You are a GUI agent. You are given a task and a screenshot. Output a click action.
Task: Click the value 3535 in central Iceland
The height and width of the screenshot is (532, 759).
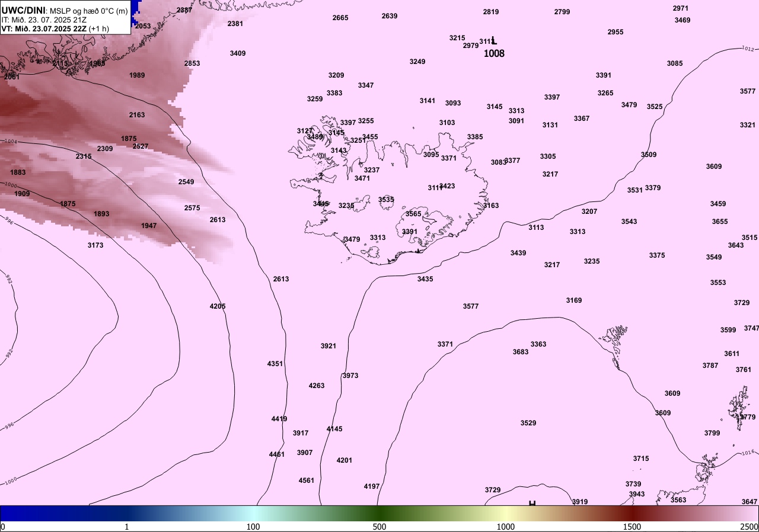pyautogui.click(x=386, y=200)
